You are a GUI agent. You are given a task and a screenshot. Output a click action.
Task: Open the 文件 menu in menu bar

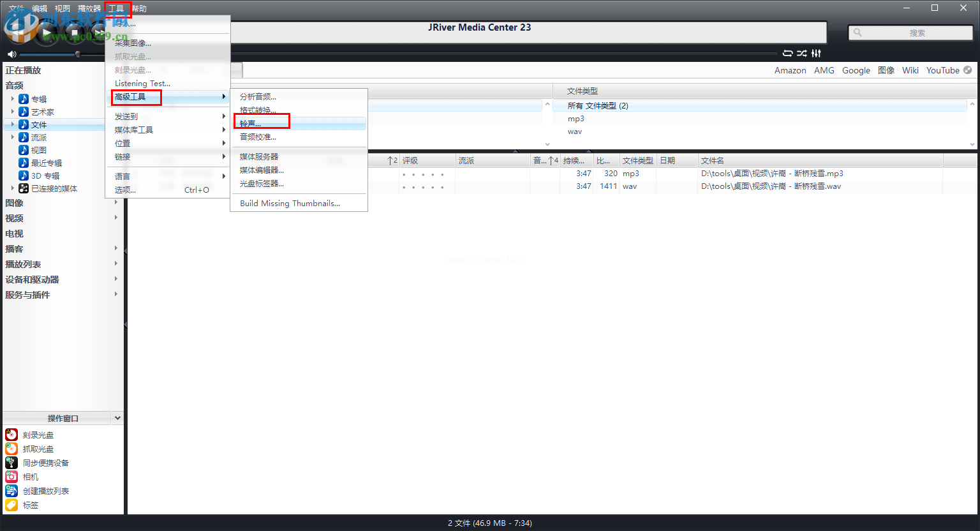(17, 8)
